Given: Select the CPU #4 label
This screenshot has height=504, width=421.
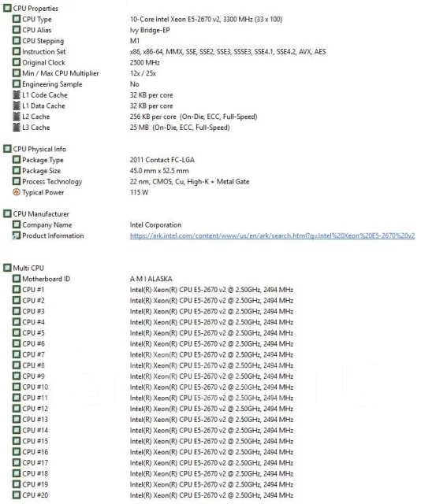Looking at the screenshot, I should point(33,322).
